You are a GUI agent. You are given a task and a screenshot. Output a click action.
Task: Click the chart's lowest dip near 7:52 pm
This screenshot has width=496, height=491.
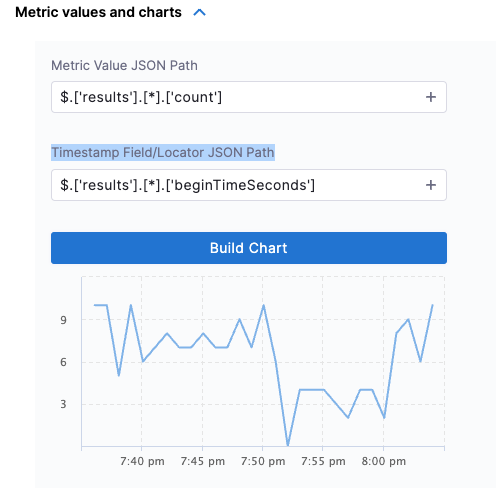click(288, 445)
